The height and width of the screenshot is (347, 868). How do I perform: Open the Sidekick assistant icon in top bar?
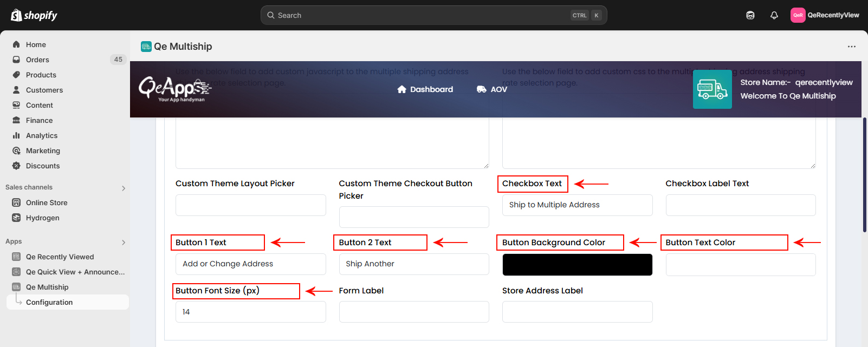(750, 15)
